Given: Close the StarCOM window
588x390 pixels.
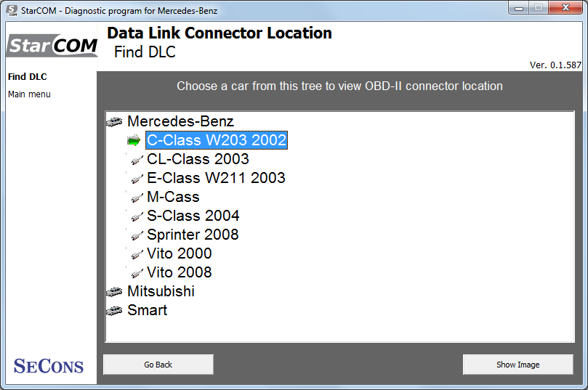Looking at the screenshot, I should tap(565, 8).
